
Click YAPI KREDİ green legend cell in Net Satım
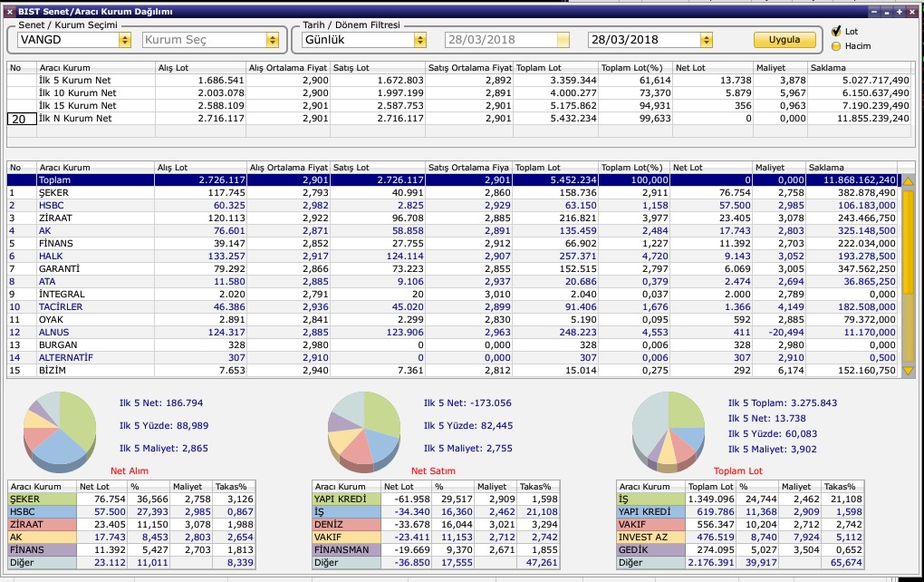[346, 499]
